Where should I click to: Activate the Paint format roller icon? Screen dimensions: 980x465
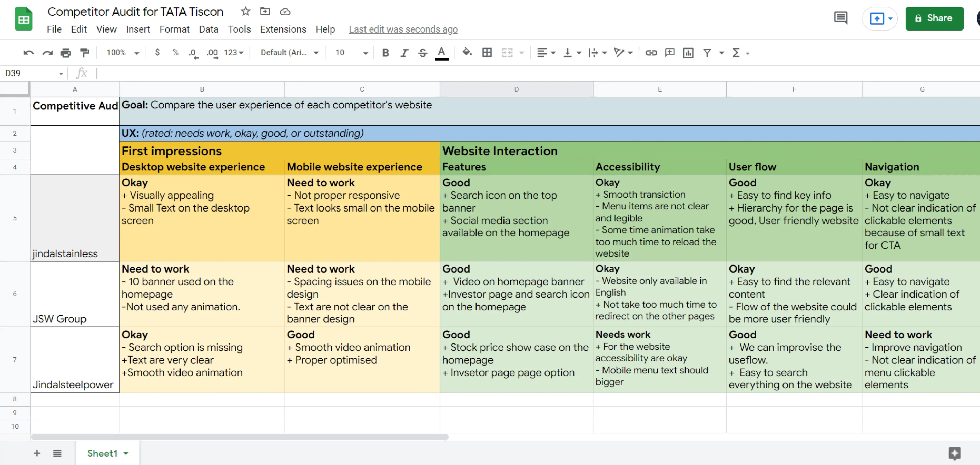(84, 52)
